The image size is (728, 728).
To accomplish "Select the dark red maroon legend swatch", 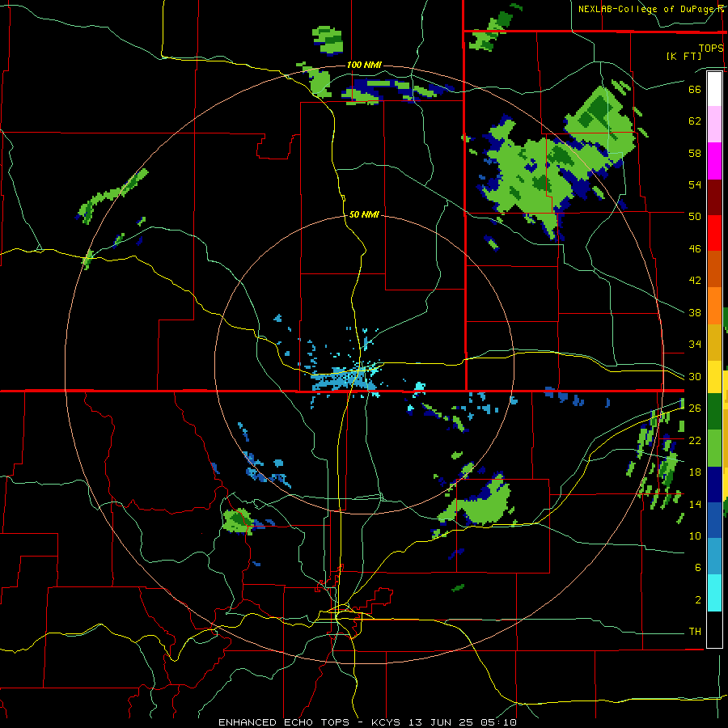I will [714, 197].
